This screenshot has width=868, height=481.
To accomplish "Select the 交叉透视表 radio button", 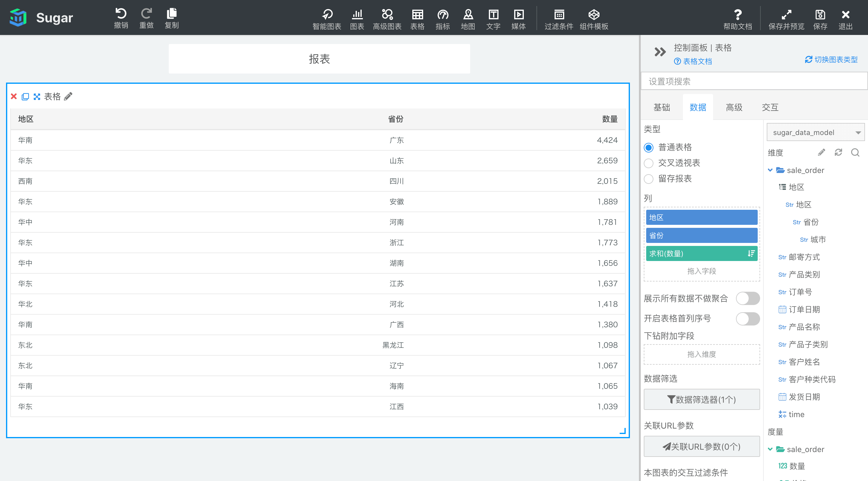I will [x=648, y=163].
